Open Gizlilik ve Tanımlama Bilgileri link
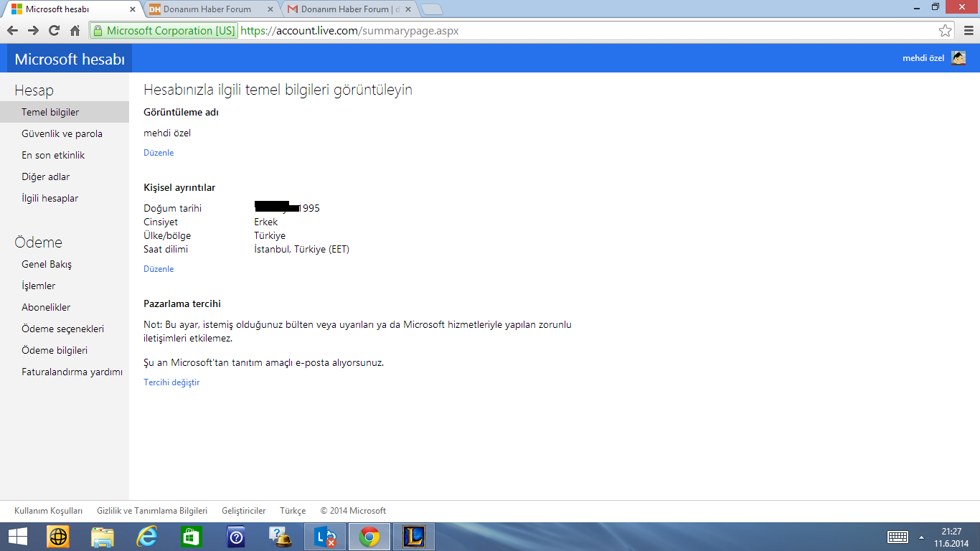This screenshot has height=551, width=980. pyautogui.click(x=152, y=511)
